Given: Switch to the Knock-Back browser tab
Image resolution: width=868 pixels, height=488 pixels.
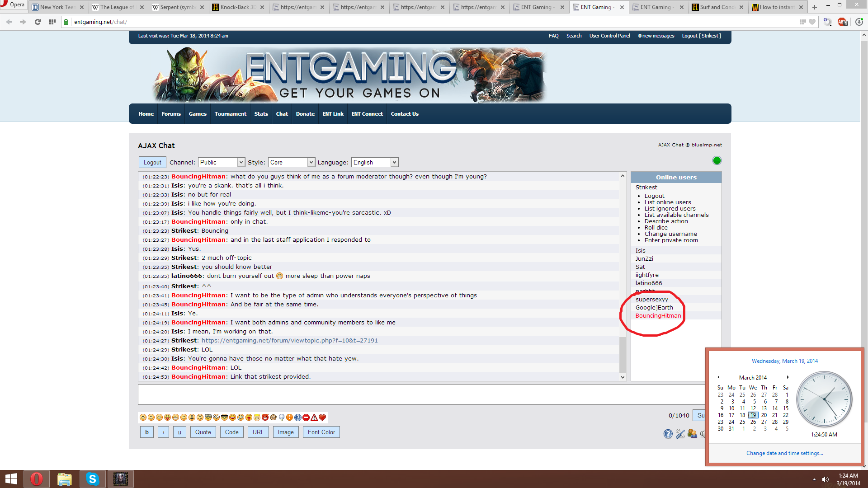Looking at the screenshot, I should pos(239,7).
